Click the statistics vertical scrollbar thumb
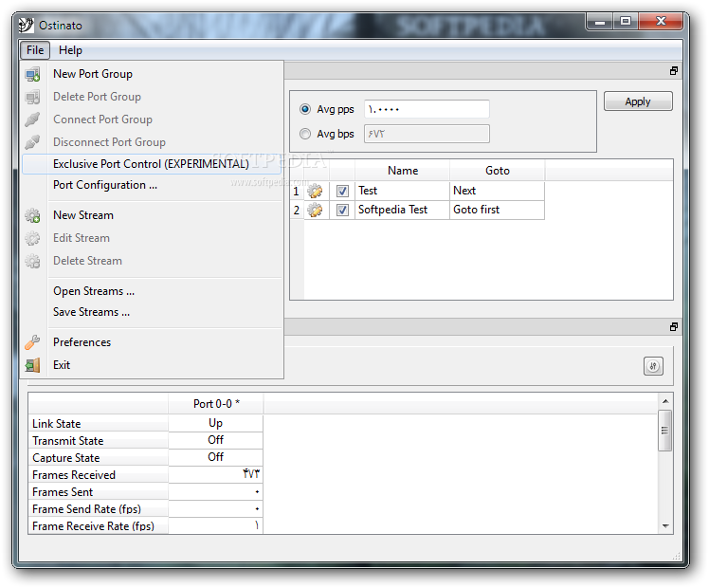 tap(665, 431)
